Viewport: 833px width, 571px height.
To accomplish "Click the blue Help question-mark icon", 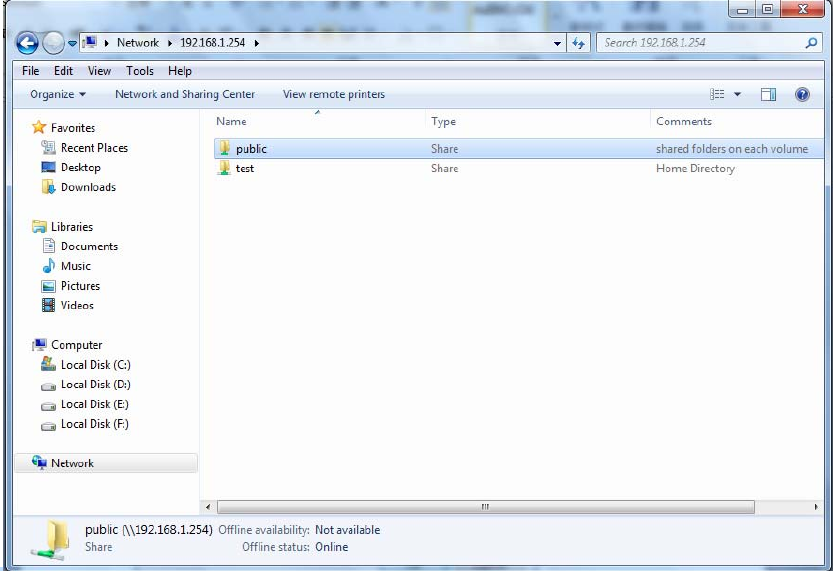I will tap(802, 94).
